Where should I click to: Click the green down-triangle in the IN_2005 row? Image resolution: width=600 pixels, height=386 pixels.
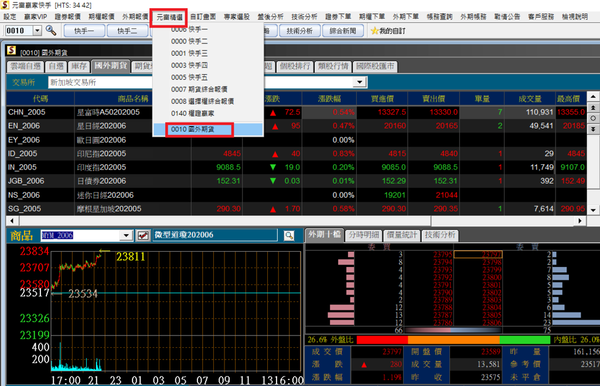click(x=273, y=167)
